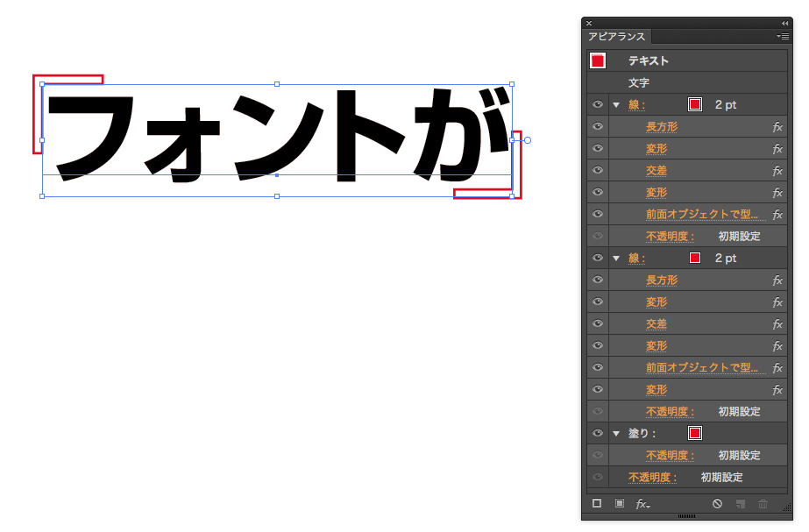Viewport: 809px width, 532px height.
Task: Toggle eye of 交差 effect in upper 線 group
Action: [598, 170]
